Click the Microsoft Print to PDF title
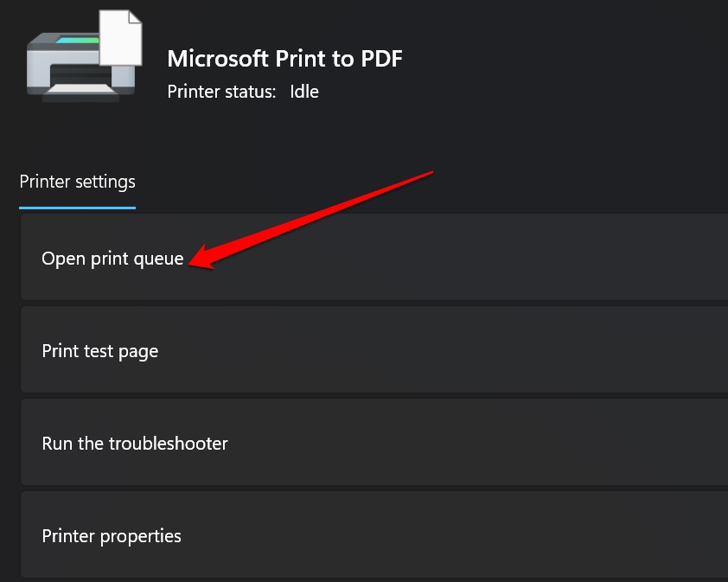 pyautogui.click(x=284, y=59)
